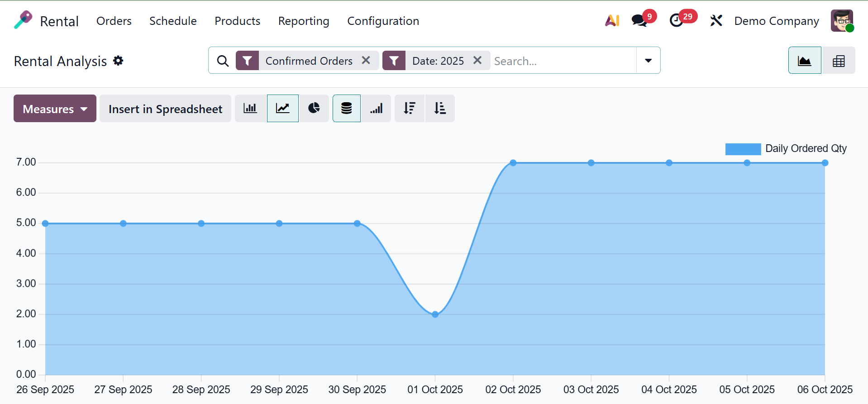Select the pie chart icon
The height and width of the screenshot is (404, 868).
(x=314, y=109)
